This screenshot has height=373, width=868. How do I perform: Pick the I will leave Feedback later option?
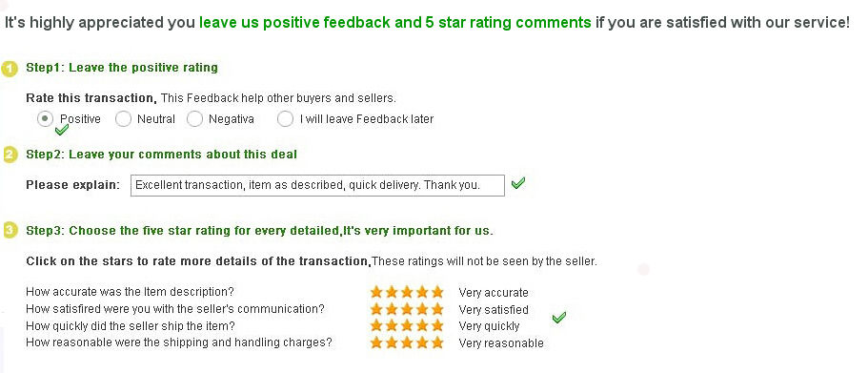click(285, 118)
